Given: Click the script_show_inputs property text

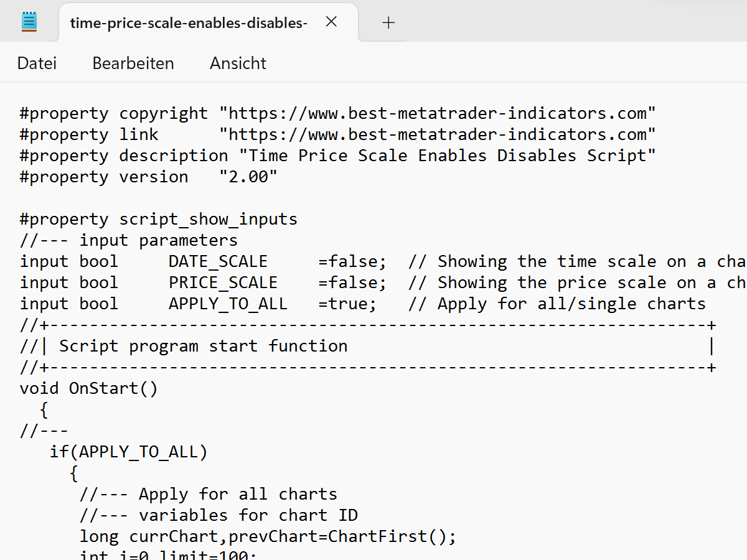Looking at the screenshot, I should (x=208, y=220).
